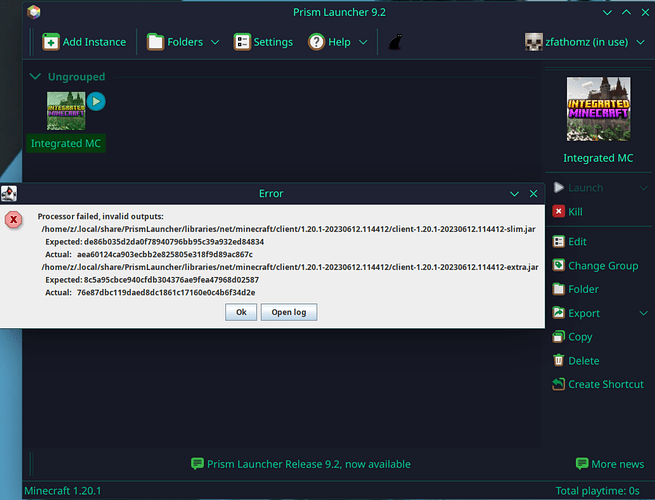Dismiss the error with Ok
Screen dimensions: 655x500
pos(241,312)
